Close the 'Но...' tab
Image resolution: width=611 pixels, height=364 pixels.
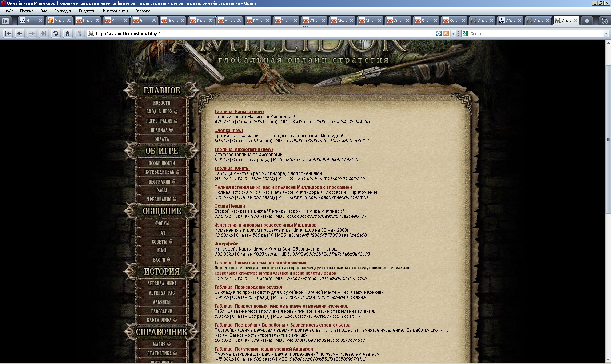(40, 20)
